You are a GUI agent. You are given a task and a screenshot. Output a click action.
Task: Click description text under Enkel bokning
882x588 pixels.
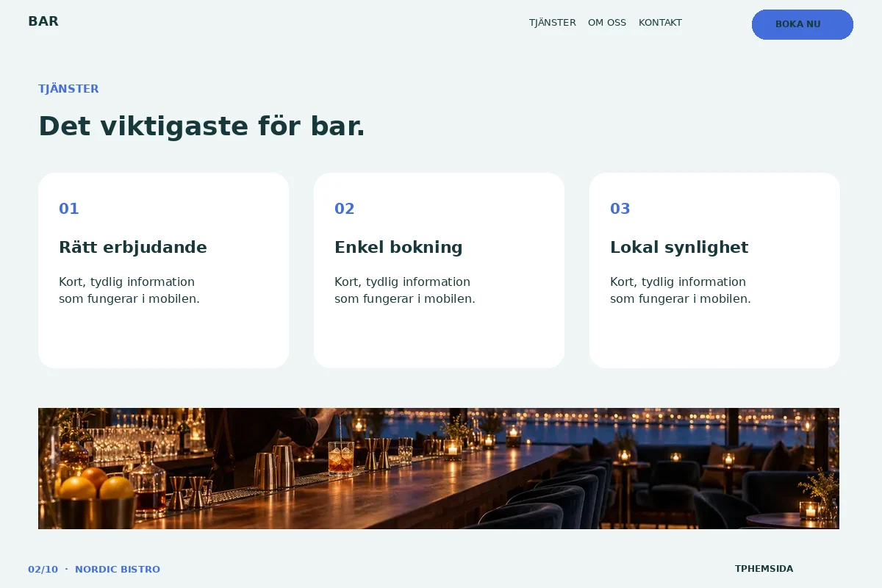[x=405, y=290]
